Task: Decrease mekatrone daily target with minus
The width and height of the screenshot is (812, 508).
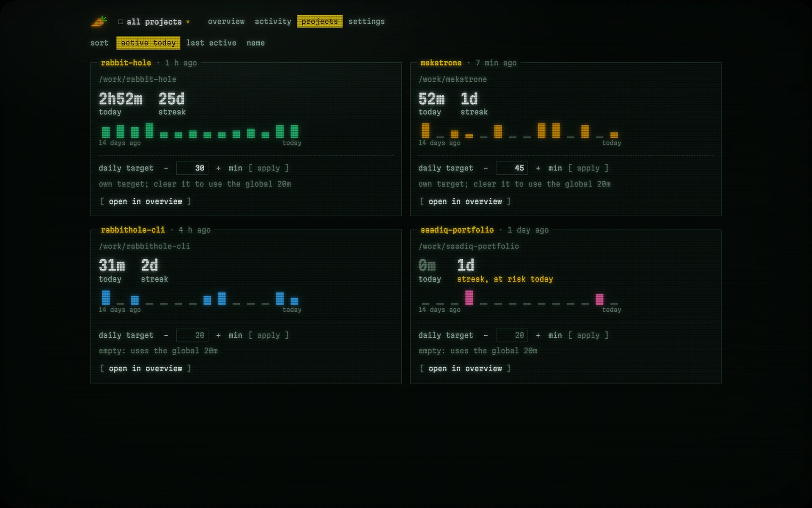Action: click(x=486, y=168)
